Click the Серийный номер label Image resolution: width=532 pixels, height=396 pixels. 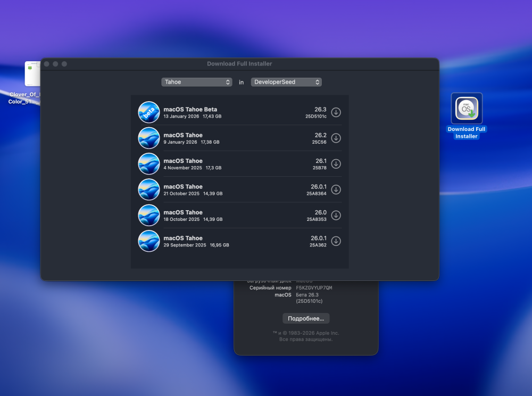270,288
